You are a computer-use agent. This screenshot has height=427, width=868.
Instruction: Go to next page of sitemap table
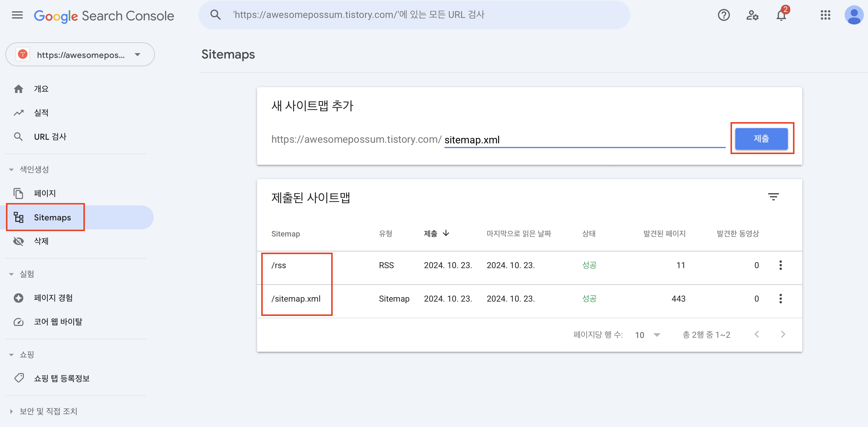click(x=783, y=334)
